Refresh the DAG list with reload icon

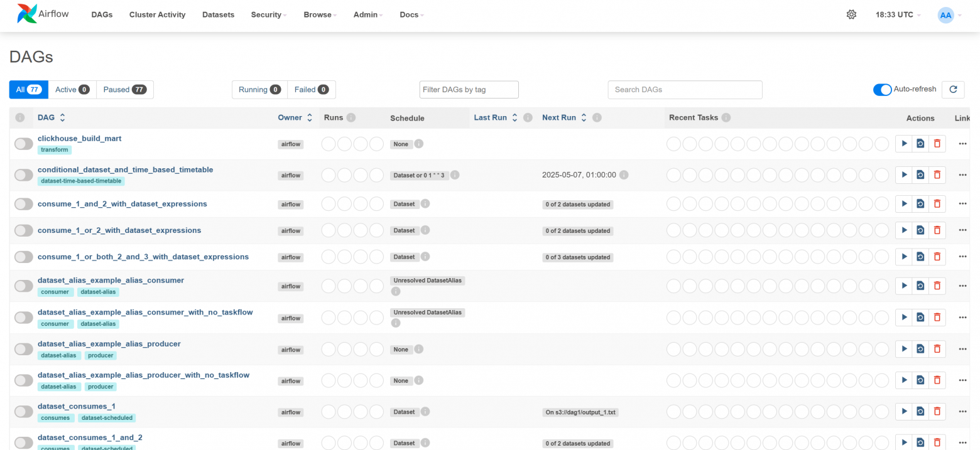pyautogui.click(x=953, y=90)
